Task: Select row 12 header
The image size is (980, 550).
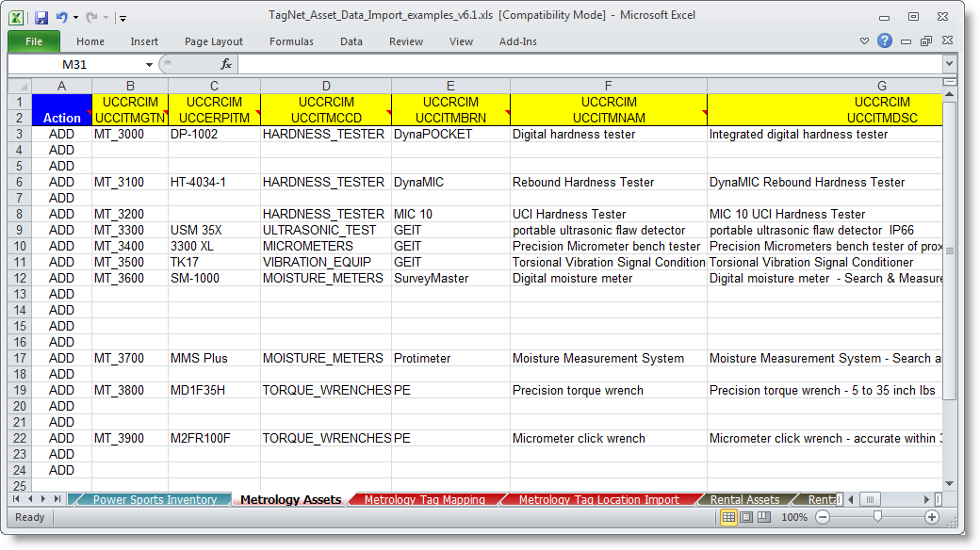Action: pyautogui.click(x=20, y=278)
